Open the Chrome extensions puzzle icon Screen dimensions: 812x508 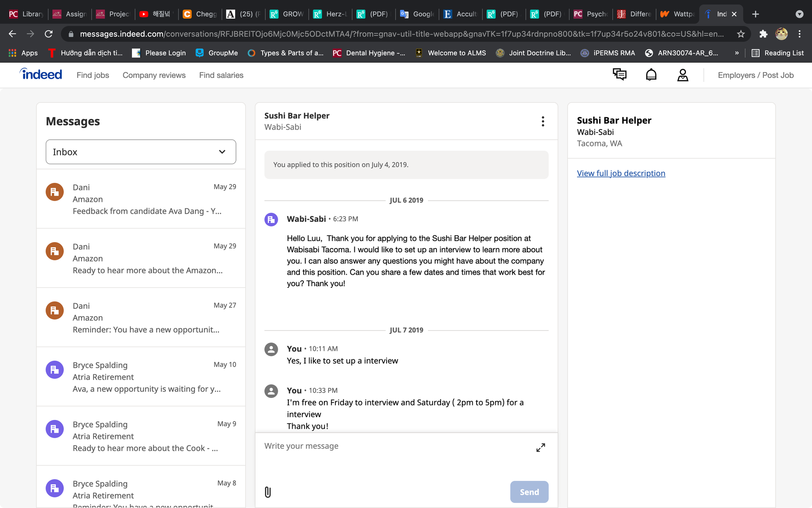point(763,34)
